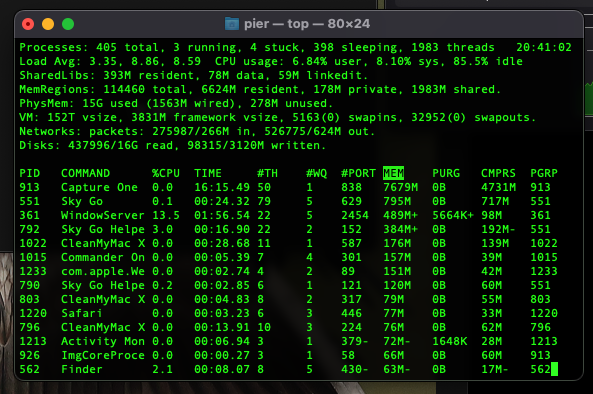
Task: Select the 'Activity Mon' process name
Action: (103, 341)
